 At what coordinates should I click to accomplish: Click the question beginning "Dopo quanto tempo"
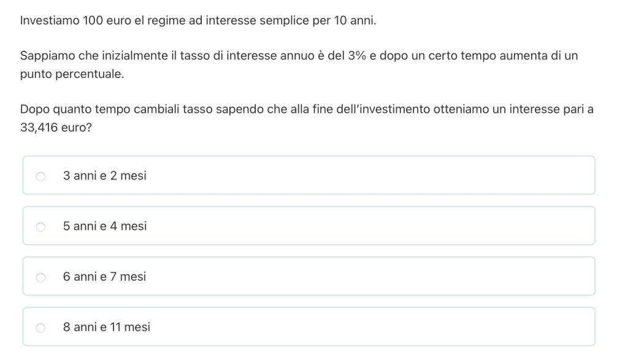click(x=307, y=110)
